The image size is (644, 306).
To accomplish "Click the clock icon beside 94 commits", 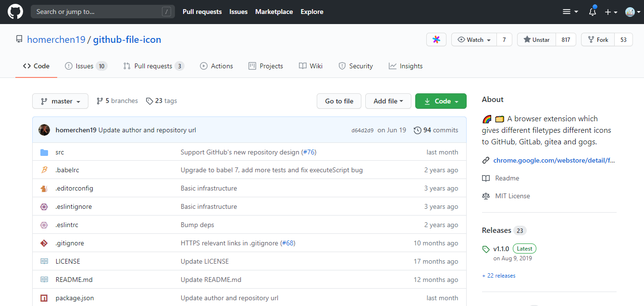I will point(417,130).
